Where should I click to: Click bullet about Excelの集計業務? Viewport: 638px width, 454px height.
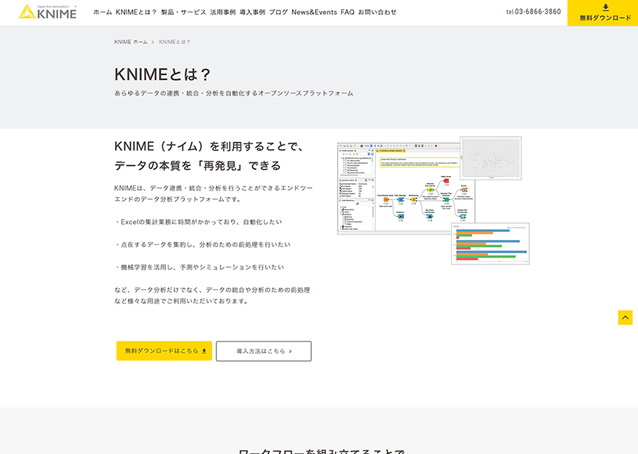click(198, 222)
